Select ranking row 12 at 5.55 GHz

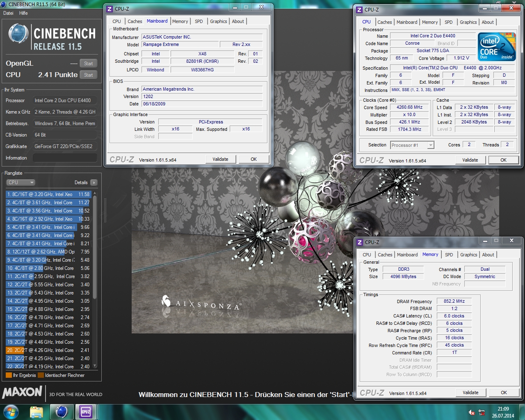[x=48, y=285]
